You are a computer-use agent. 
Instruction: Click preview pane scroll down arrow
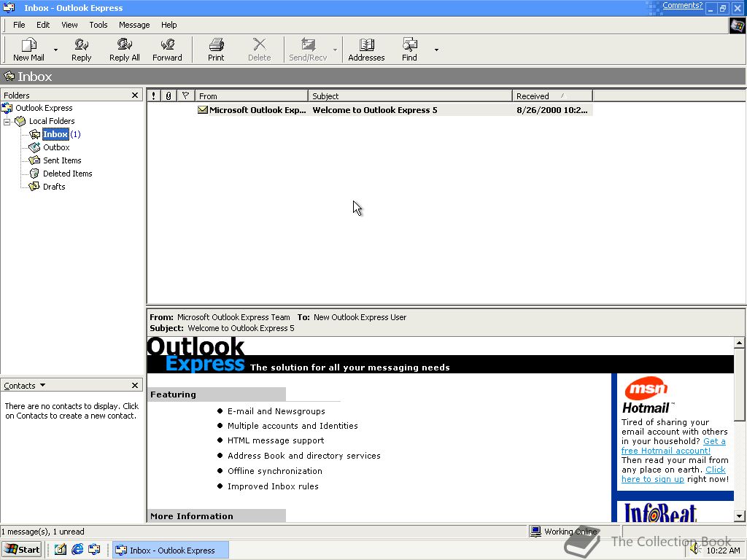coord(739,516)
